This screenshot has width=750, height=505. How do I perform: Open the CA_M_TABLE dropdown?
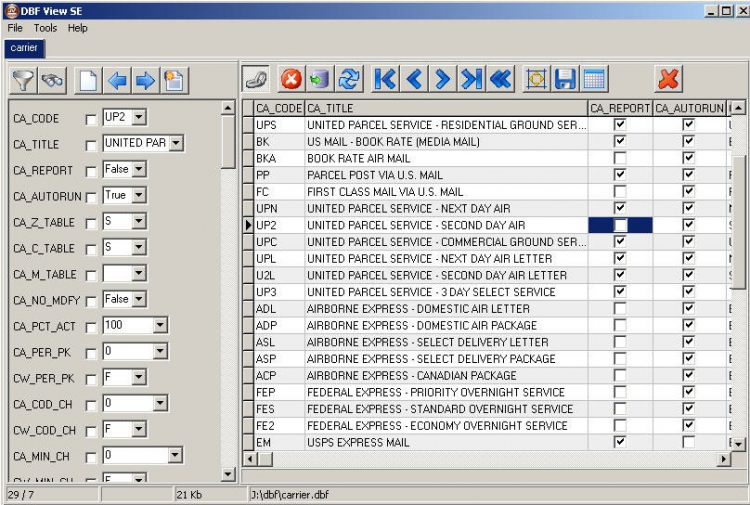tap(139, 273)
